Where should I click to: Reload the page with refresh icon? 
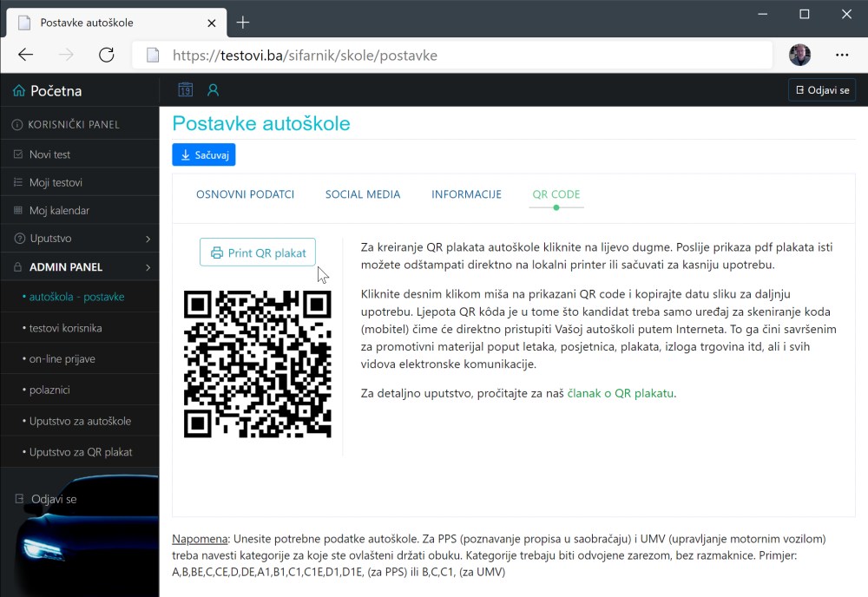pos(106,55)
